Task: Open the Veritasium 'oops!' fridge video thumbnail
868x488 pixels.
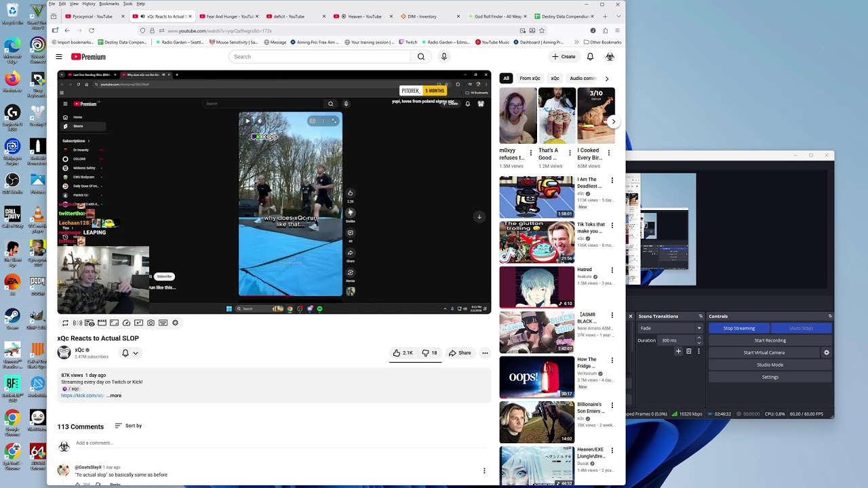Action: tap(537, 377)
